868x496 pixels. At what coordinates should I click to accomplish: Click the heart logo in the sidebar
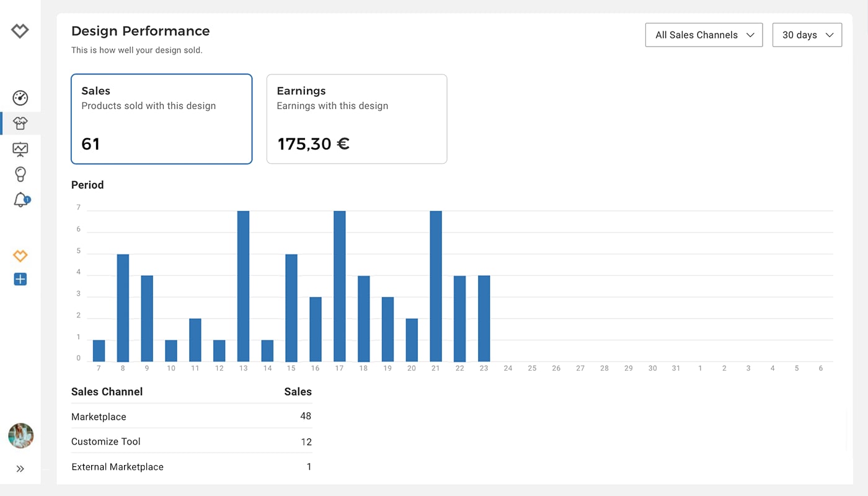pos(20,30)
